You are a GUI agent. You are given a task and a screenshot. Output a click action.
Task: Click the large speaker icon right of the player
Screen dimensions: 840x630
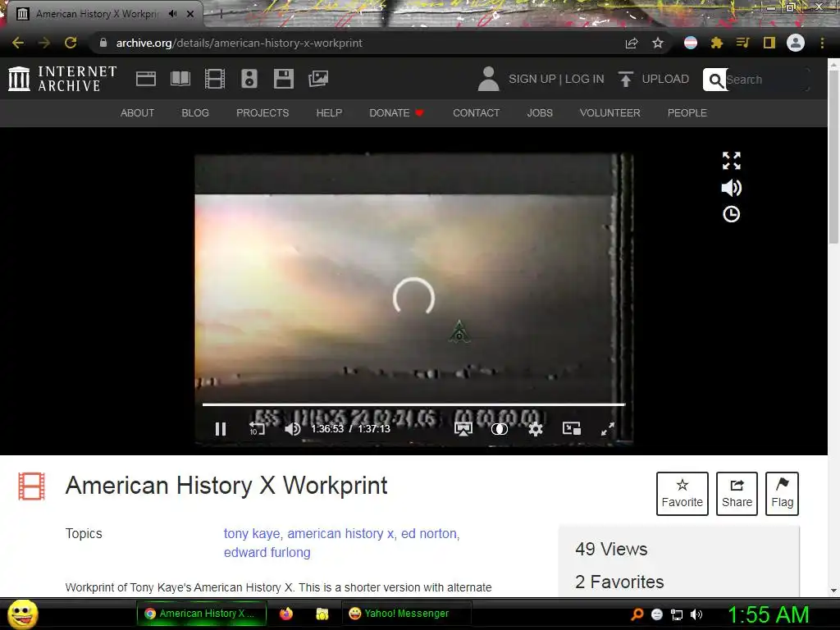(731, 188)
